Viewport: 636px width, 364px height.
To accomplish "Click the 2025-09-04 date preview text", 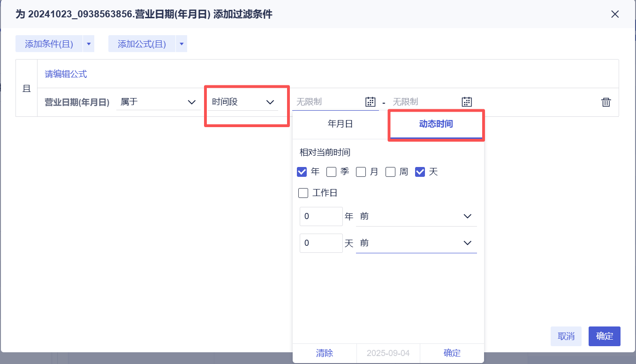I will 388,353.
